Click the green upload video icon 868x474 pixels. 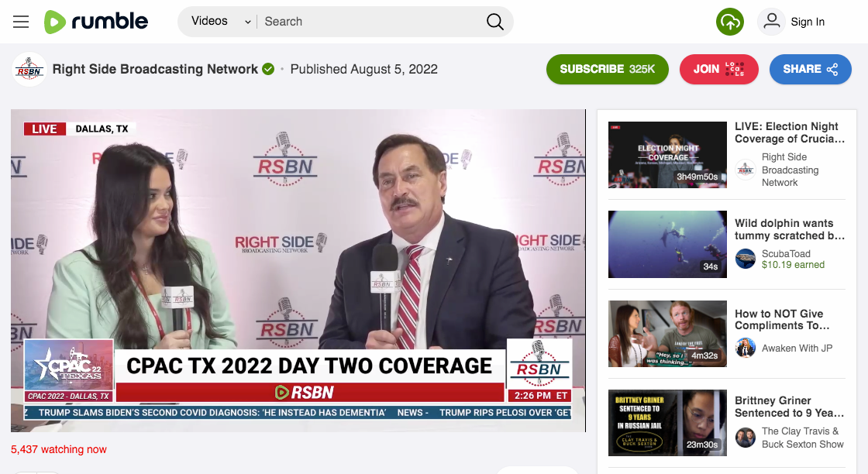(729, 22)
